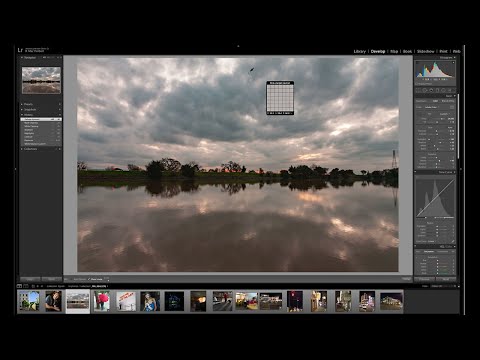Set treatment to Color
Image resolution: width=480 pixels, height=360 pixels.
pos(435,101)
